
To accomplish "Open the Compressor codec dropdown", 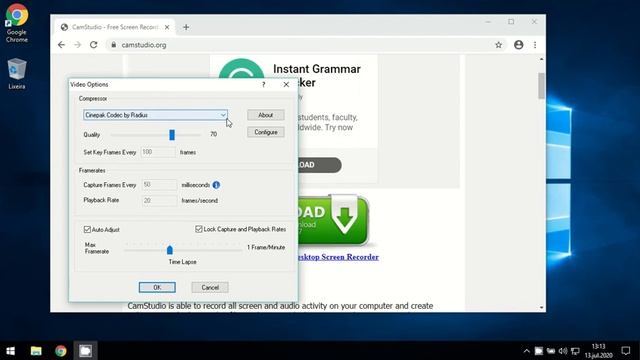I will pyautogui.click(x=155, y=115).
